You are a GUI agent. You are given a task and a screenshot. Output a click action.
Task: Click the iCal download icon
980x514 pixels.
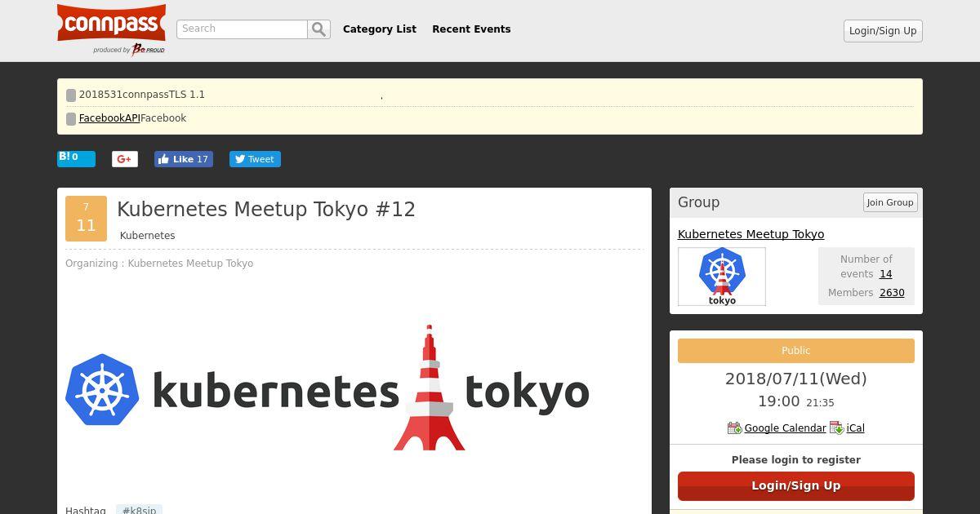click(x=837, y=428)
